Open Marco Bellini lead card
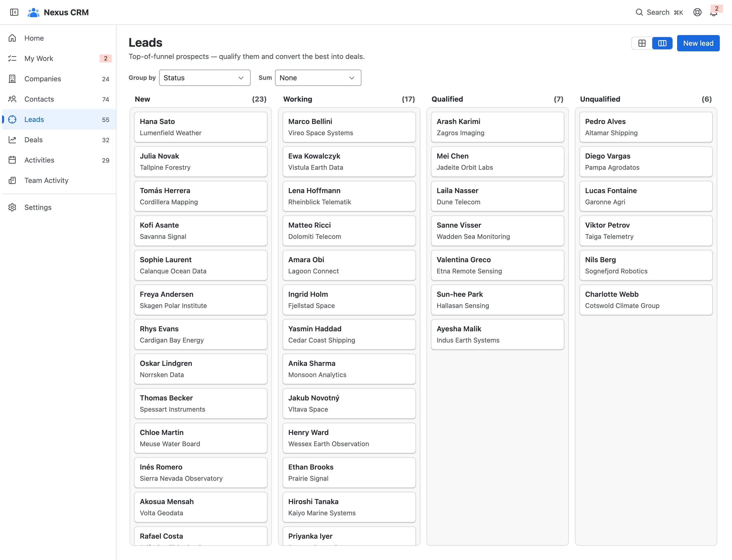 pyautogui.click(x=349, y=127)
